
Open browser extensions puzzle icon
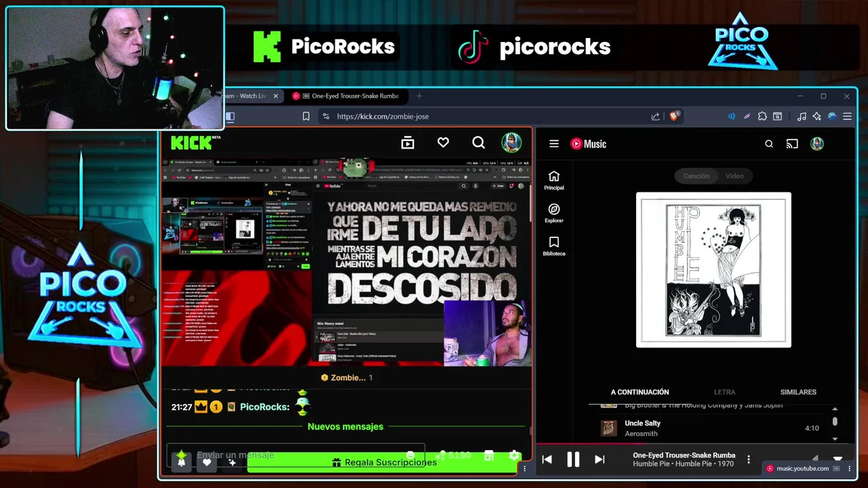click(762, 117)
